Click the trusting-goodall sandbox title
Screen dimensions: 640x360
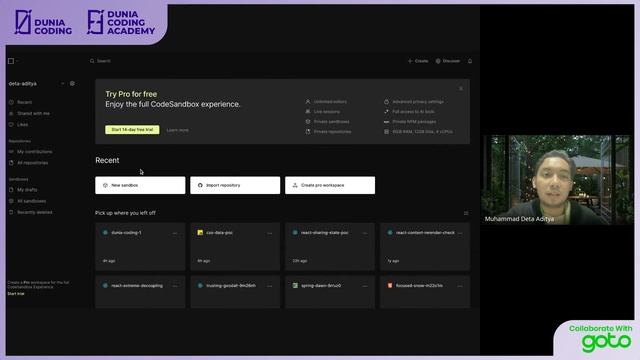[x=231, y=285]
